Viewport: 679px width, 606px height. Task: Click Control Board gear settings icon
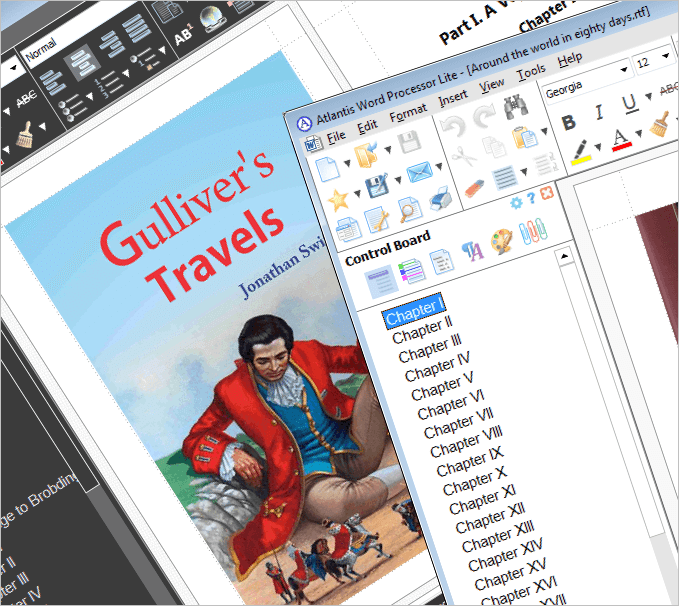pos(516,202)
